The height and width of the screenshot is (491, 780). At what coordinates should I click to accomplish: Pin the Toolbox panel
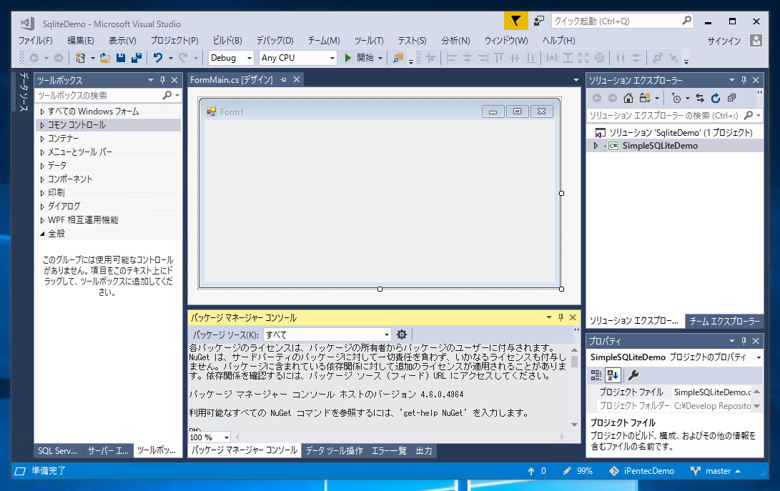tap(162, 80)
